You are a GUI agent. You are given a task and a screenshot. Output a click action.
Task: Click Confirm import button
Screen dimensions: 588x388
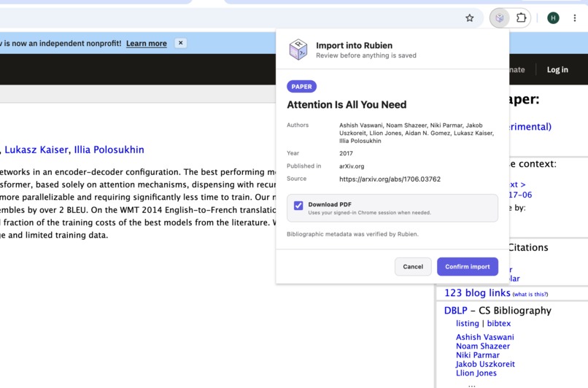[467, 266]
